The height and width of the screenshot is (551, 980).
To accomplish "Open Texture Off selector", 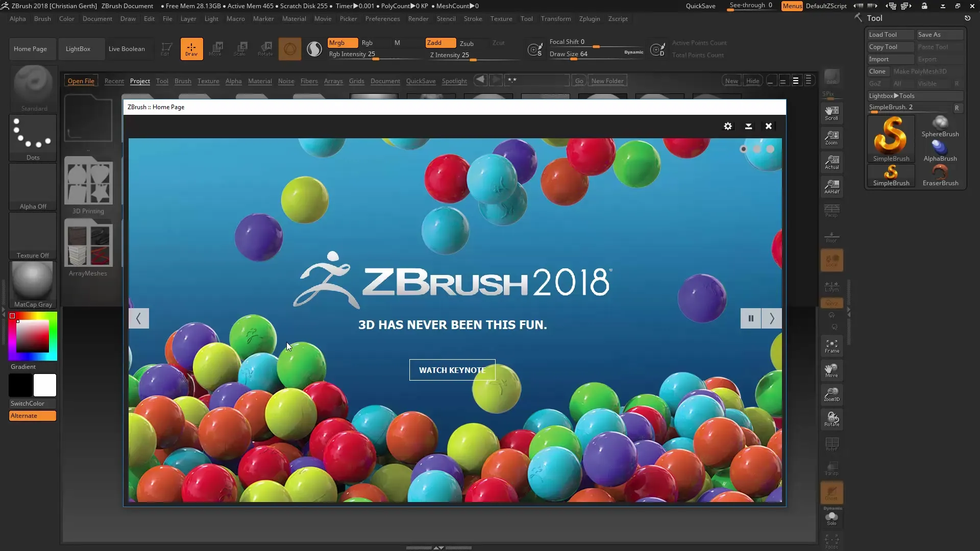I will tap(33, 236).
